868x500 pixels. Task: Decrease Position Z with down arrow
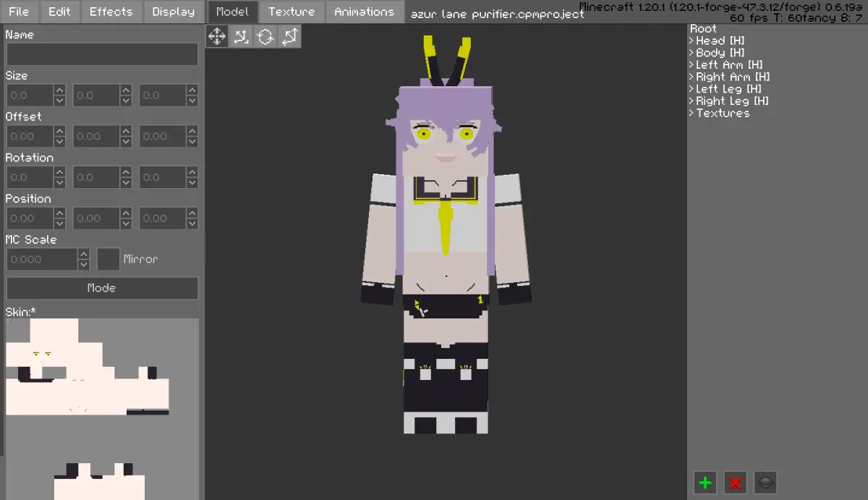coord(192,224)
